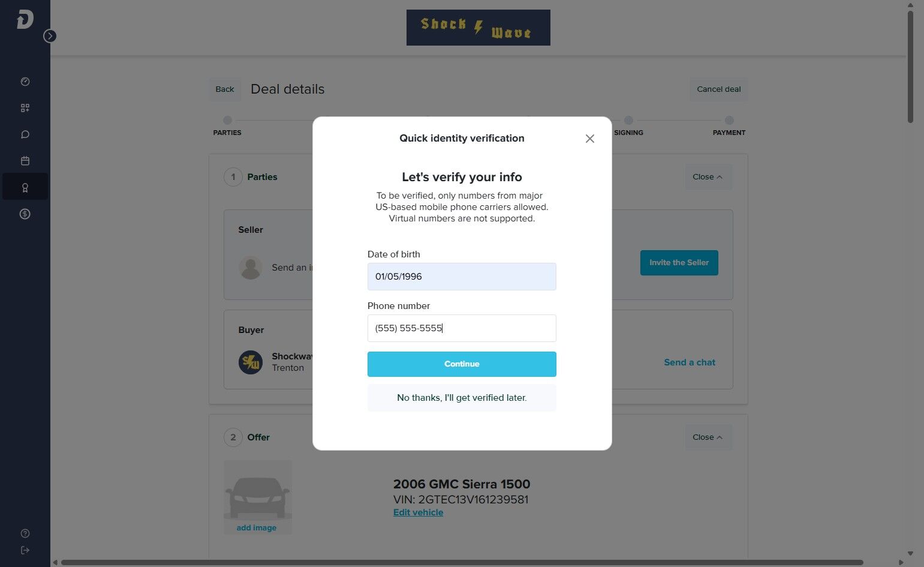924x567 pixels.
Task: Click the logout icon in sidebar
Action: pos(25,550)
